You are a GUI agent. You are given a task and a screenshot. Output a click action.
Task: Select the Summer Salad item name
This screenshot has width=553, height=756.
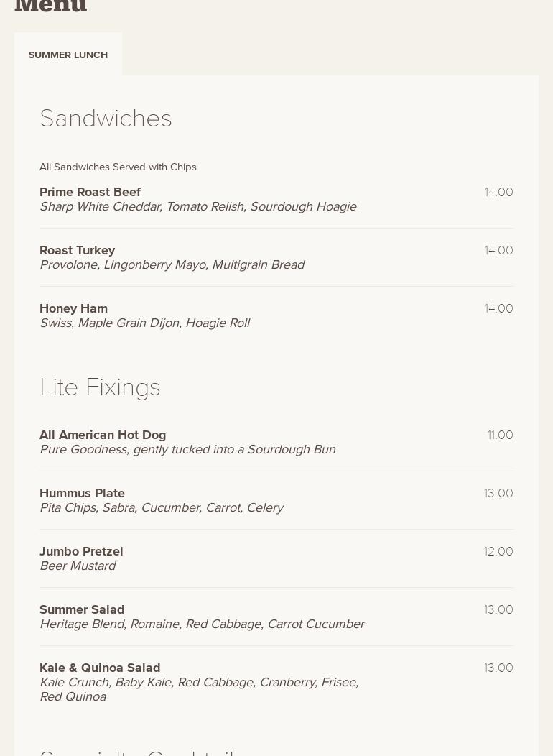tap(82, 609)
